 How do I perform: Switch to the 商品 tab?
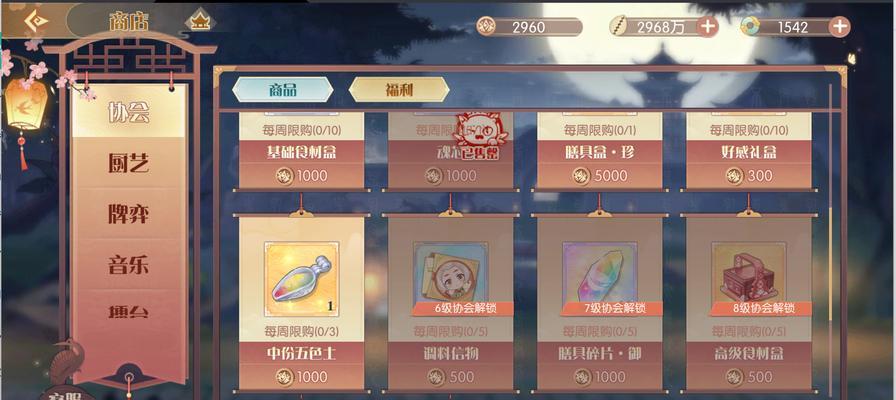pos(282,90)
